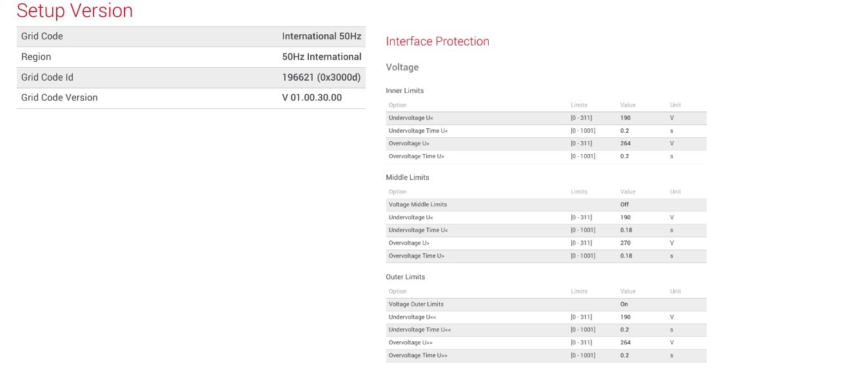Click the Middle Limits subsection label
868x387 pixels.
click(x=407, y=177)
